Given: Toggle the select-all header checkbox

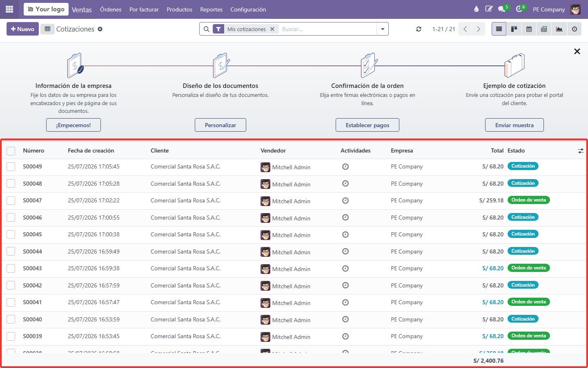Looking at the screenshot, I should [x=11, y=151].
